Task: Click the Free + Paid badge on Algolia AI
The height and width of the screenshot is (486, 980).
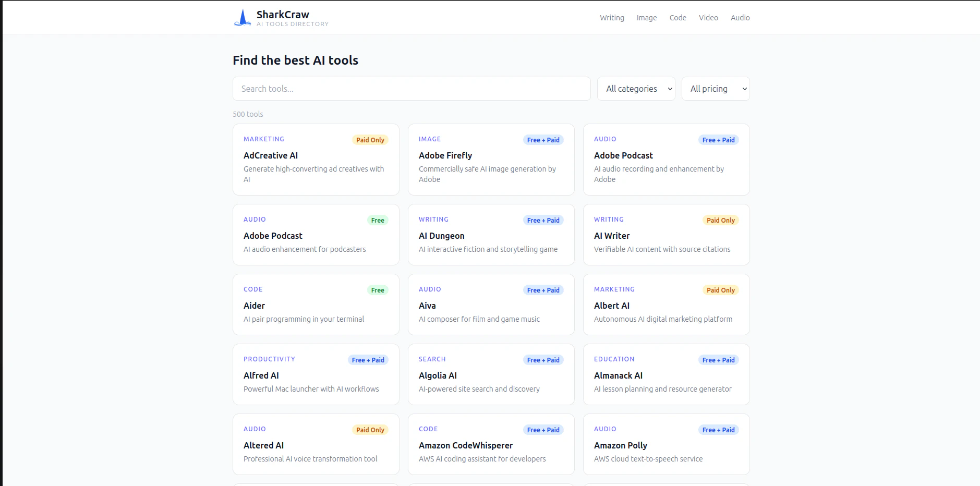Action: (x=543, y=360)
